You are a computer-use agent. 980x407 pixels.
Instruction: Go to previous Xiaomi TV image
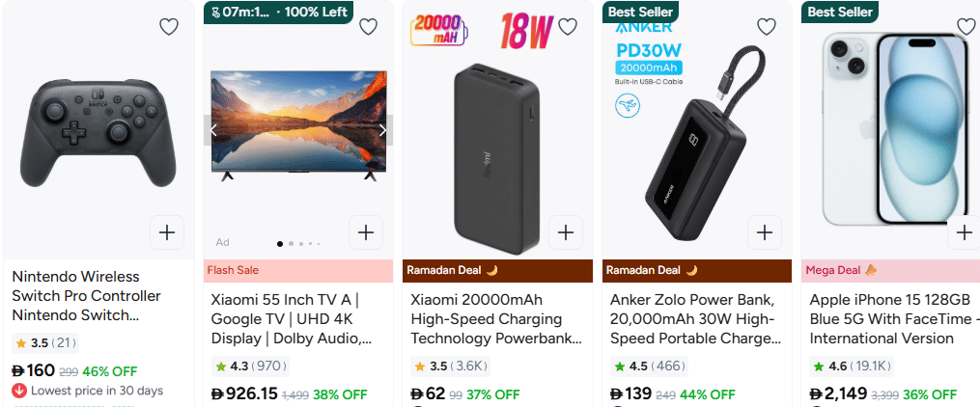[214, 130]
